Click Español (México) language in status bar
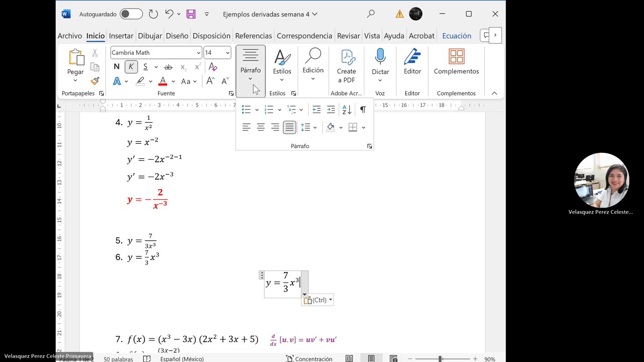 (x=182, y=358)
